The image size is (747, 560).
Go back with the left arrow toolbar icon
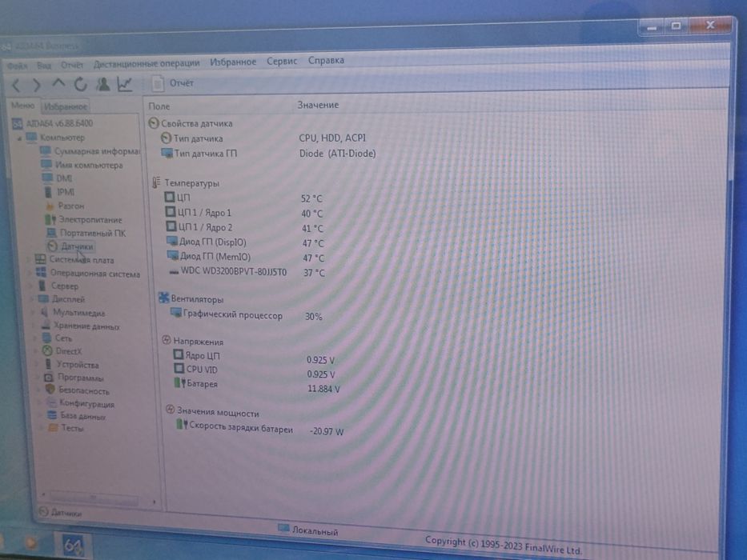point(16,86)
